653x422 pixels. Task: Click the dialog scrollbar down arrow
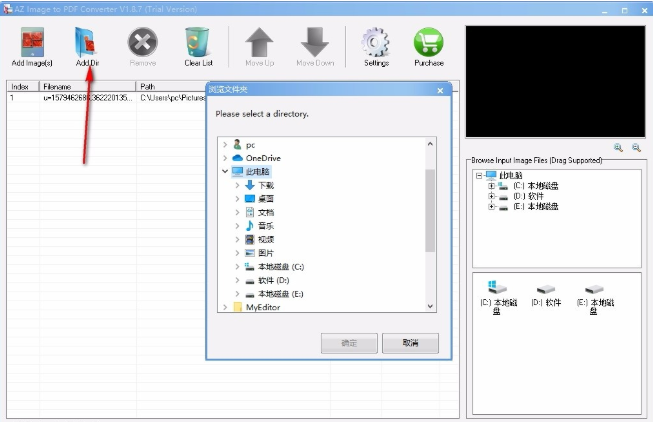[430, 306]
